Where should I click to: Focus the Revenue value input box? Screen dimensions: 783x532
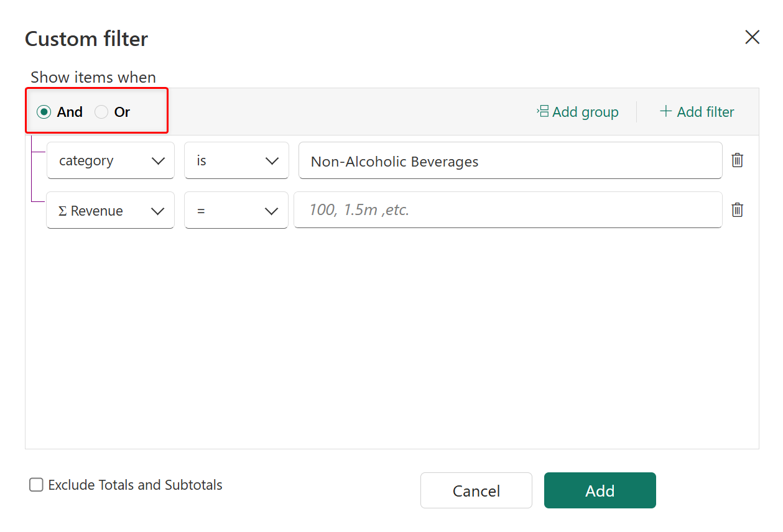[507, 210]
